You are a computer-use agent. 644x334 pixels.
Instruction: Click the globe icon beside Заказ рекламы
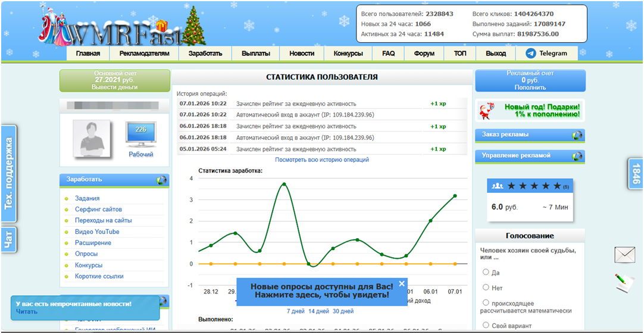pyautogui.click(x=577, y=135)
